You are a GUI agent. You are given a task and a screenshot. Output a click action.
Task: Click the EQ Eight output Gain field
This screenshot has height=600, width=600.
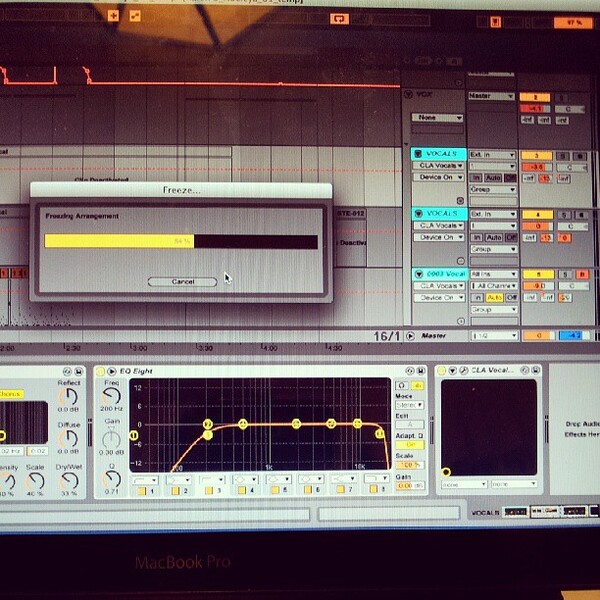410,486
